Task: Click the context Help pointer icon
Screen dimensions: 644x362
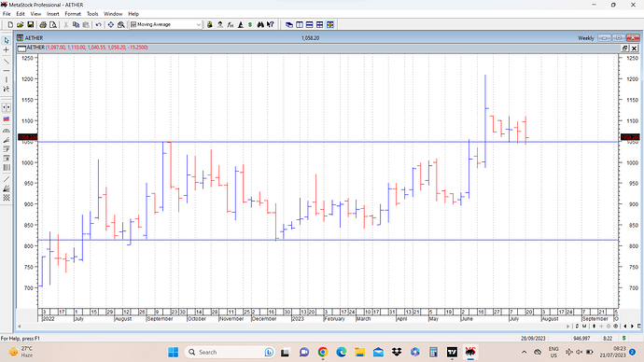Action: 271,24
